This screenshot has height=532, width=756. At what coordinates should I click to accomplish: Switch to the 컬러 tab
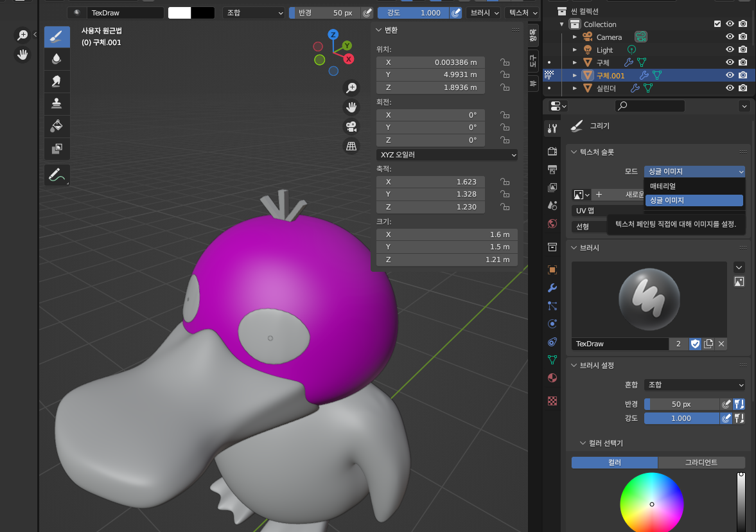click(614, 463)
